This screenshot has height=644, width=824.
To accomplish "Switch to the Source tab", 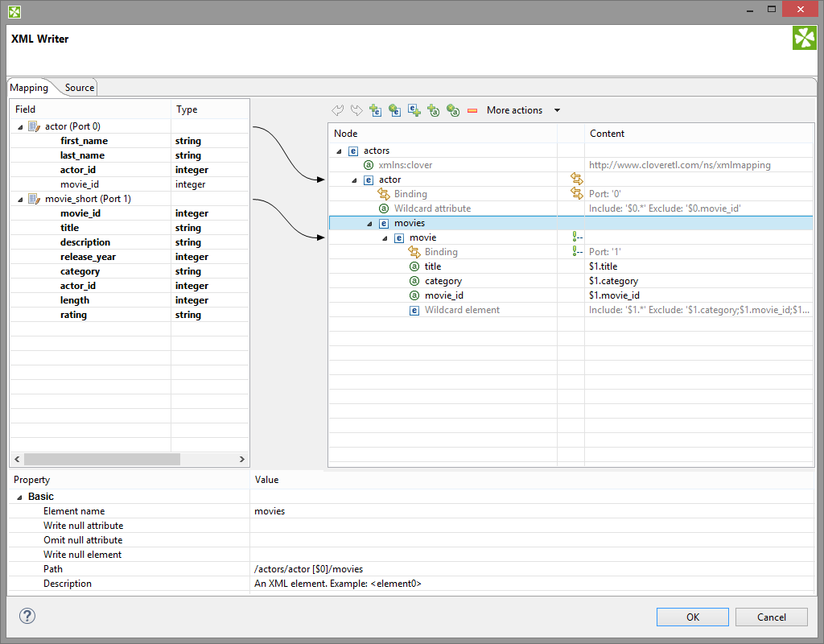I will point(80,88).
